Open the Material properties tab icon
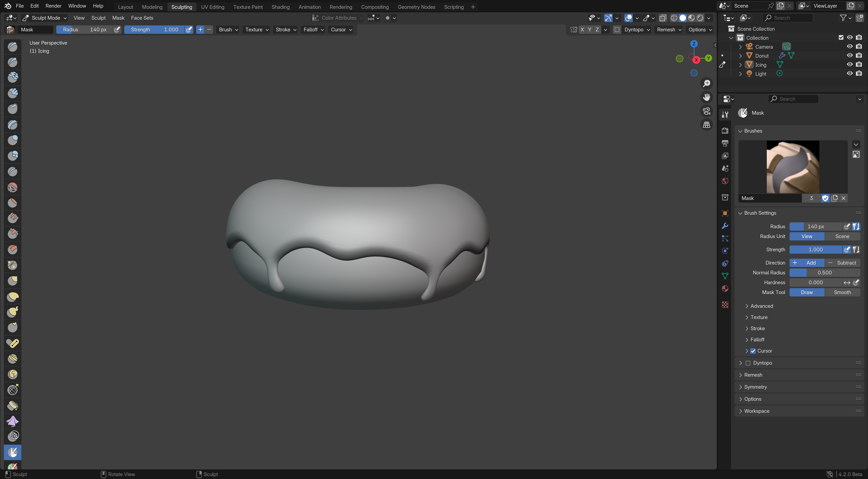868x479 pixels. point(725,289)
